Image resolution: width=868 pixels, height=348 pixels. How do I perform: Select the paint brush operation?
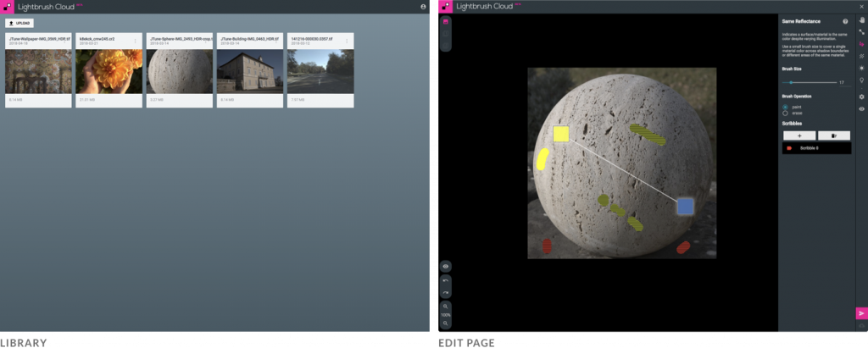pos(785,107)
